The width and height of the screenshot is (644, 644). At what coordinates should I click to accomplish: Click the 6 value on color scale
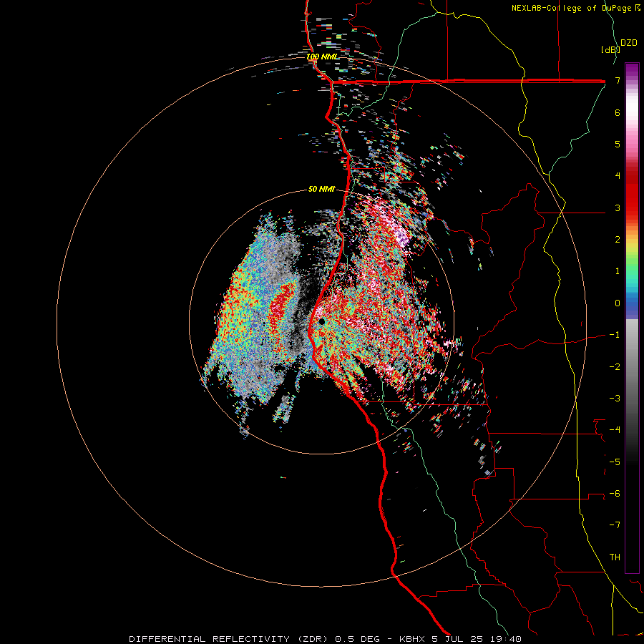tap(618, 112)
